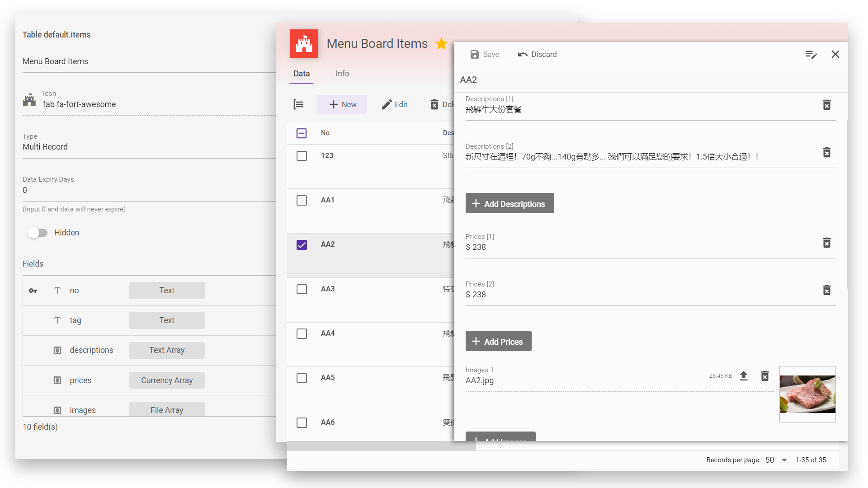Open Text Array type for descriptions field

167,350
